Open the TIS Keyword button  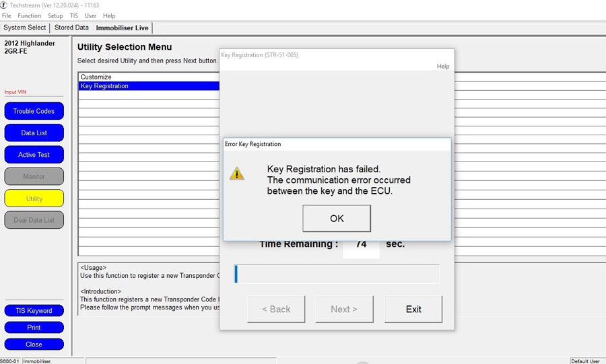click(34, 311)
